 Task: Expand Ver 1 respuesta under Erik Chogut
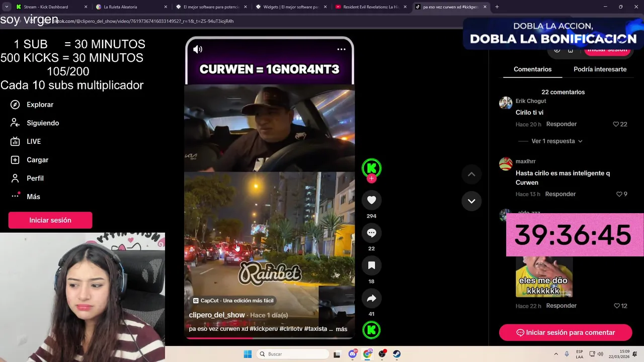[557, 141]
